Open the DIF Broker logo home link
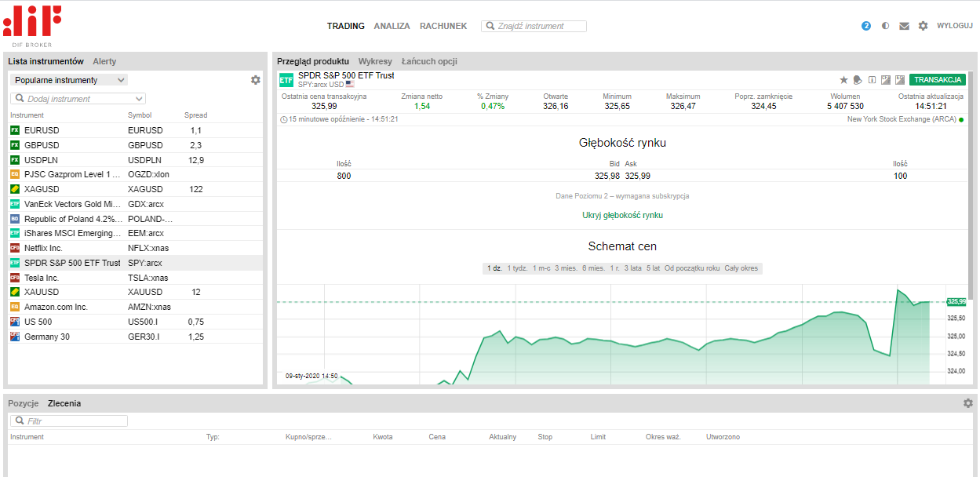 (x=32, y=26)
